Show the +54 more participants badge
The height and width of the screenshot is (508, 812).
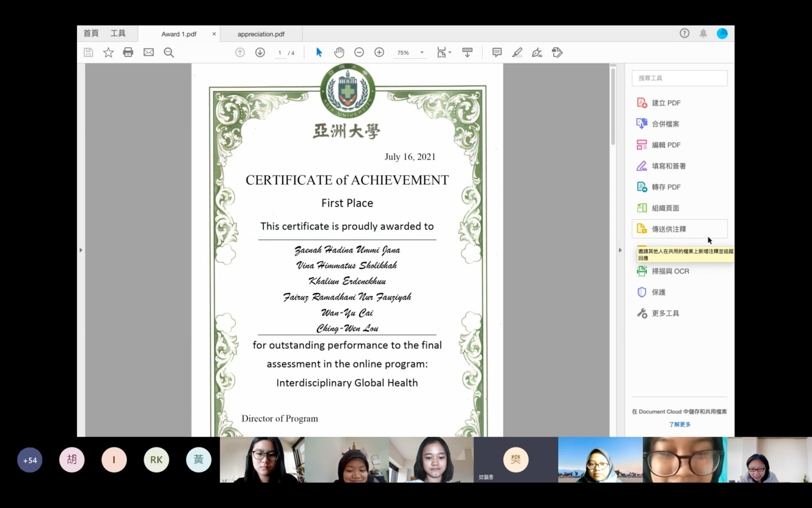[x=30, y=460]
